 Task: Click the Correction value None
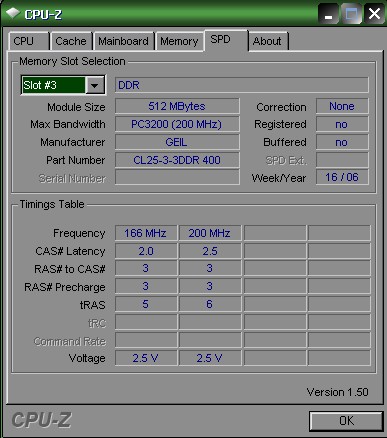342,106
